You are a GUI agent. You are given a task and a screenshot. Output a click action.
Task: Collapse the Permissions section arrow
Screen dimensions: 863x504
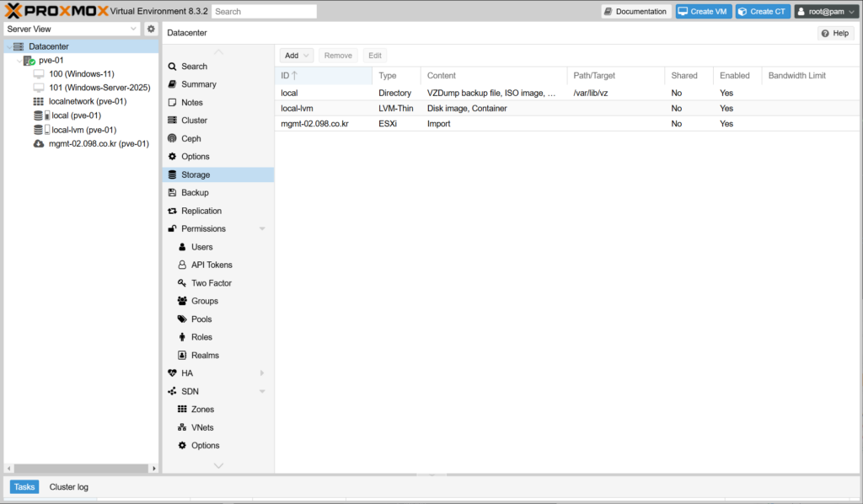pyautogui.click(x=262, y=229)
